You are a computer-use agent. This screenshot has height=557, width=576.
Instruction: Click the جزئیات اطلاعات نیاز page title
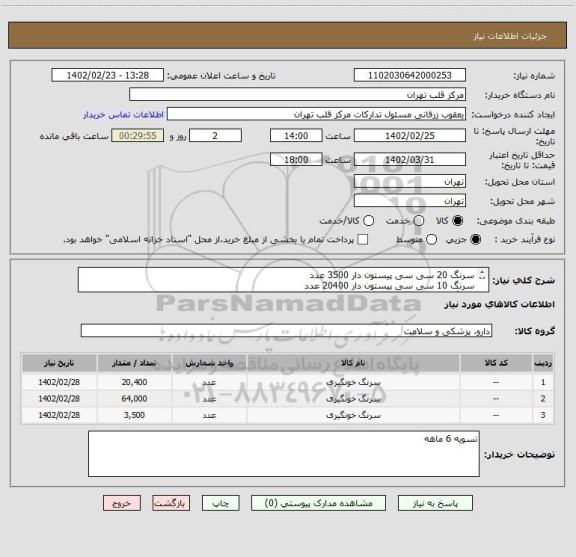(510, 36)
